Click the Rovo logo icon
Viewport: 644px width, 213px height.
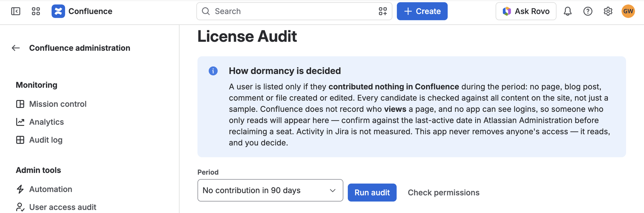(507, 11)
